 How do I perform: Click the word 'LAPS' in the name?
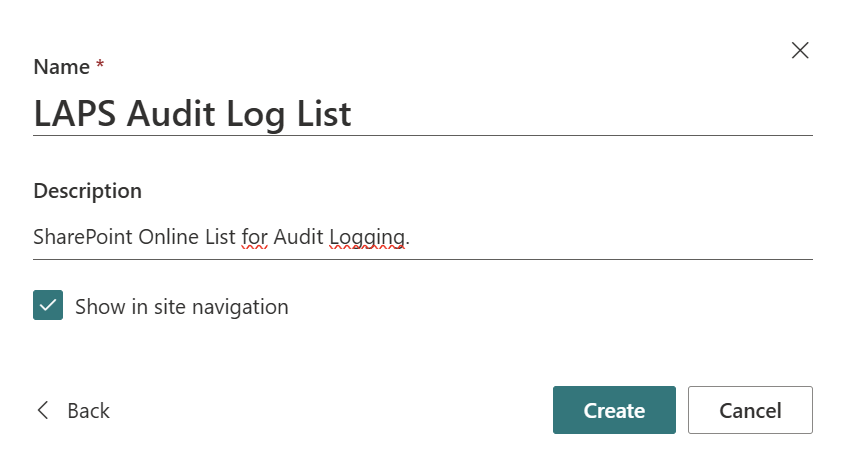(73, 113)
